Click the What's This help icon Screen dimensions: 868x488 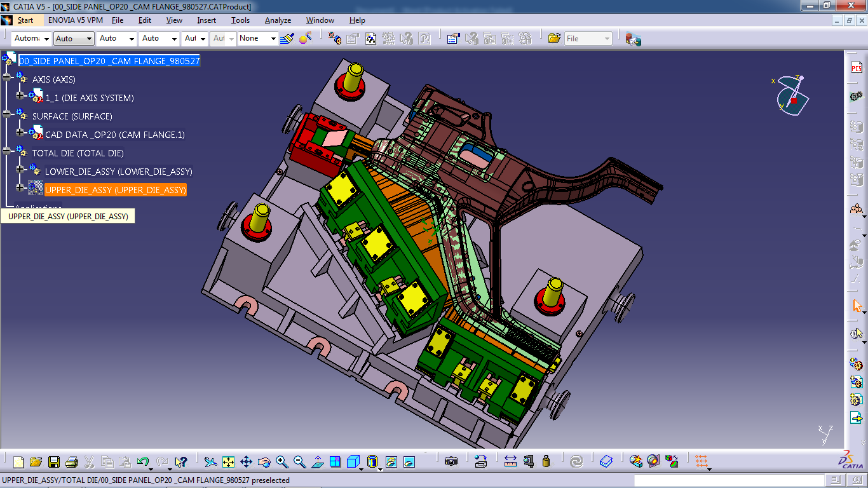coord(180,462)
